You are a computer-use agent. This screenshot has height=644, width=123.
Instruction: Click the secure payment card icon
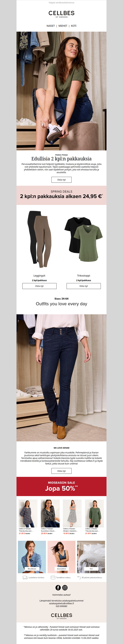click(53, 578)
